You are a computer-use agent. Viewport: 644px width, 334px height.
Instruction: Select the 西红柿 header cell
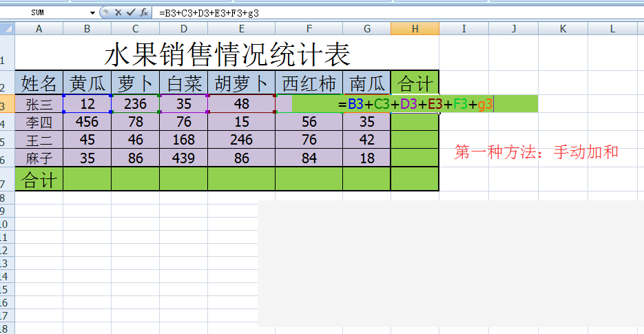[309, 83]
